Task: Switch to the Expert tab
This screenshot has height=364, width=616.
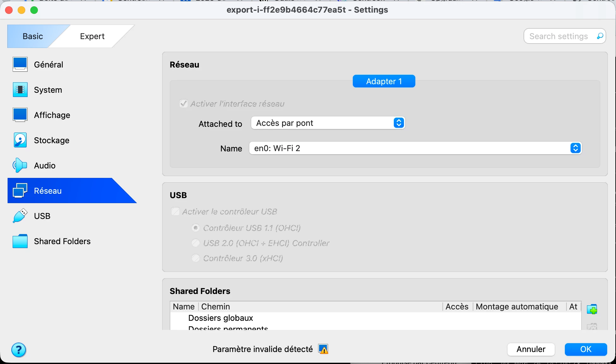Action: point(92,36)
